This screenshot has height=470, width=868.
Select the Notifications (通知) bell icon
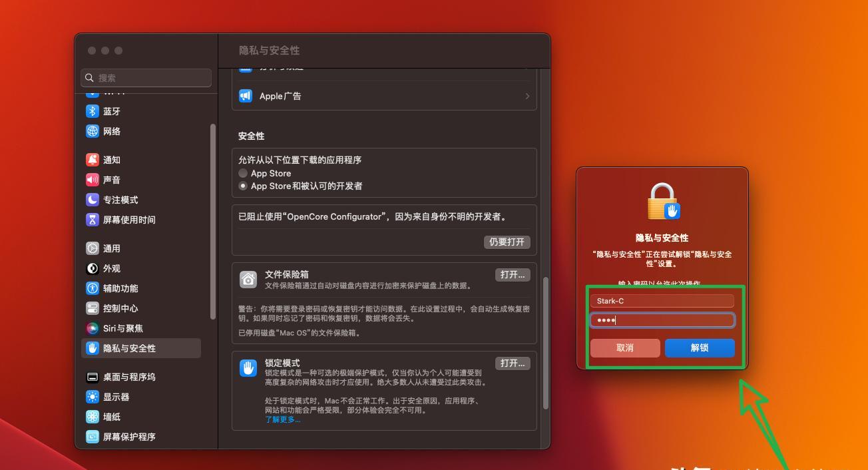click(x=93, y=160)
